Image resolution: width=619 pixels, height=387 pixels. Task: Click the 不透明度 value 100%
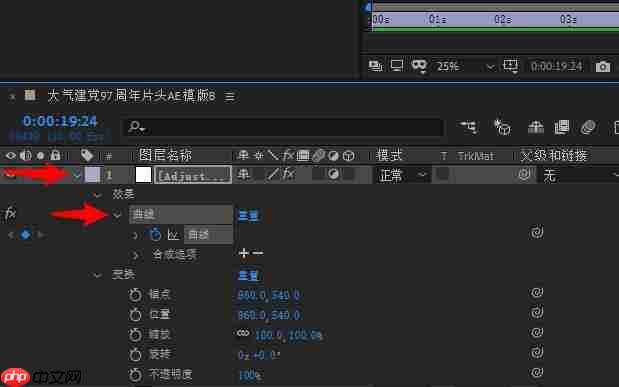[249, 375]
